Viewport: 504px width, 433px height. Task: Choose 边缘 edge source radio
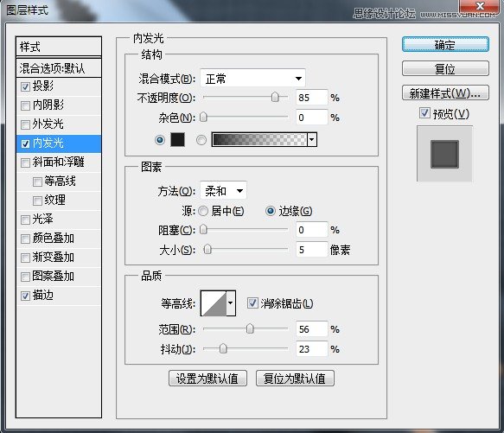pos(271,211)
